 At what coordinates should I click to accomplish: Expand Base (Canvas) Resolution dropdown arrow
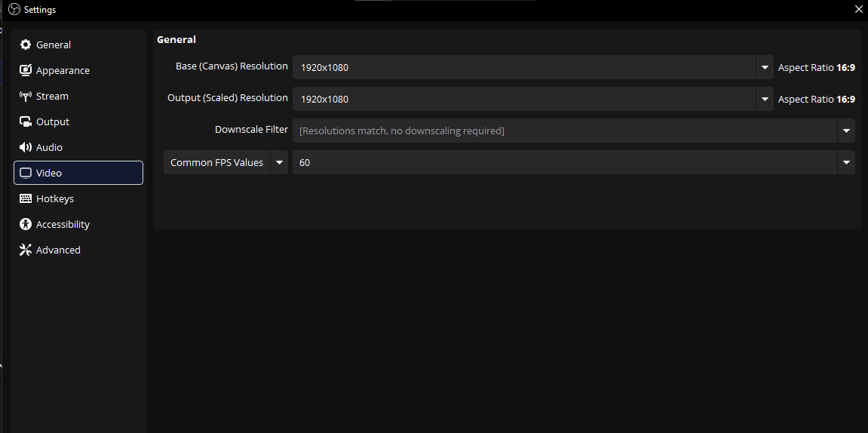(765, 68)
